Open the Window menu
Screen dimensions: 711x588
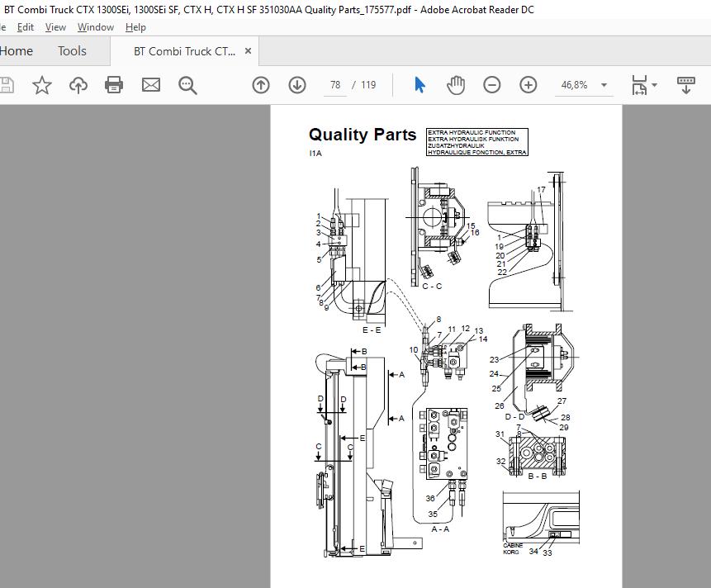96,27
